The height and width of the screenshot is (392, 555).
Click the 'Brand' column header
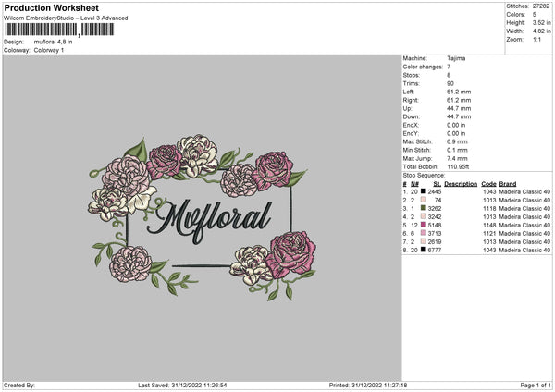pos(508,184)
